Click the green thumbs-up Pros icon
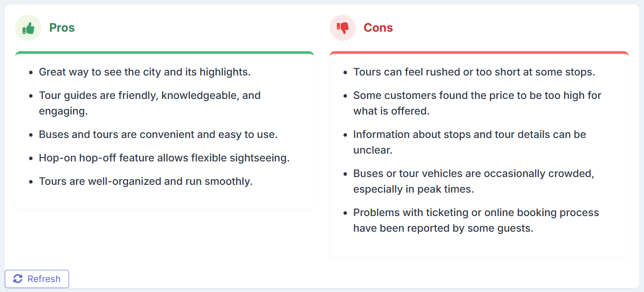This screenshot has height=292, width=644. [x=28, y=28]
